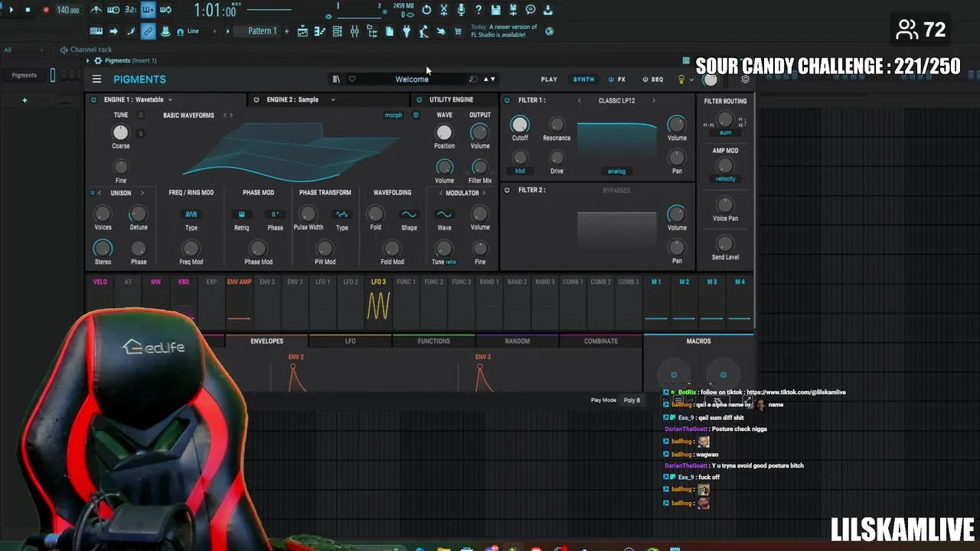Open Pattern 1 selector

click(262, 31)
